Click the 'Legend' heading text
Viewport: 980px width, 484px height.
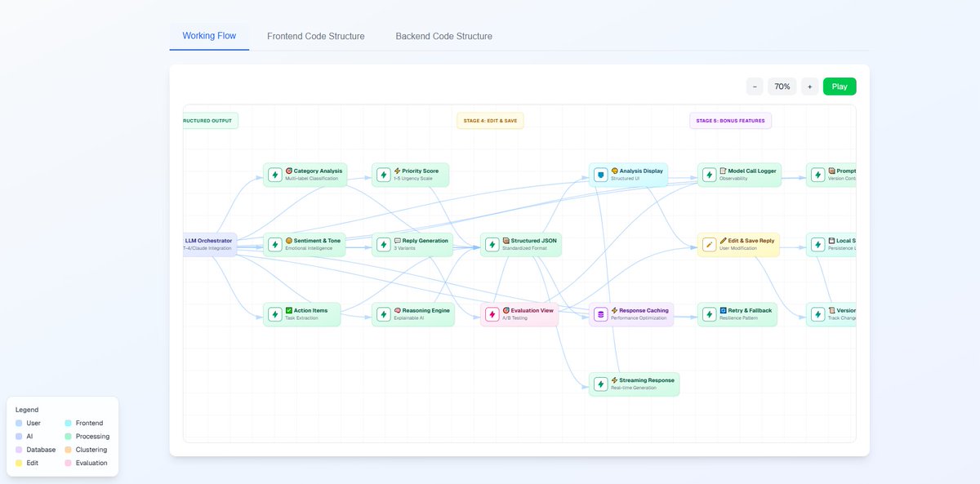[27, 410]
